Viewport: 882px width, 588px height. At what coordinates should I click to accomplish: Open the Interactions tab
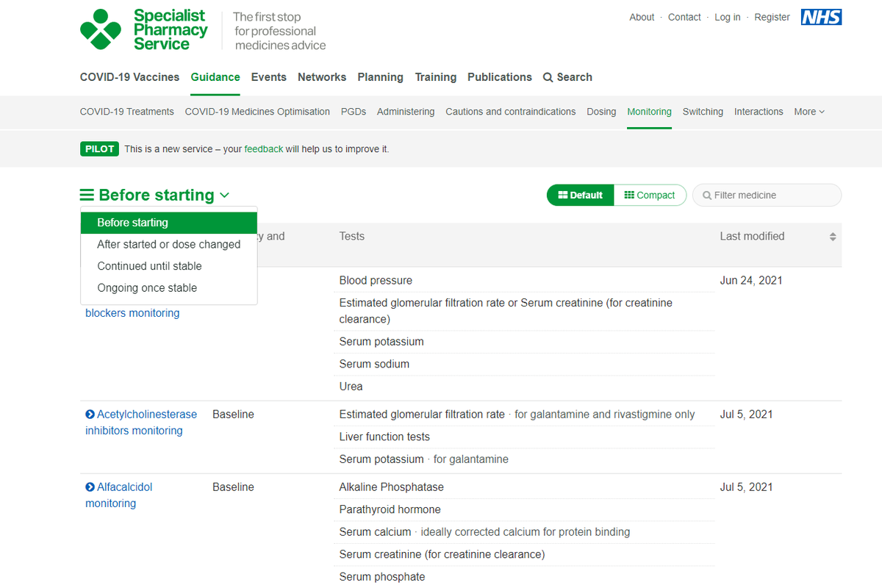[x=759, y=112]
